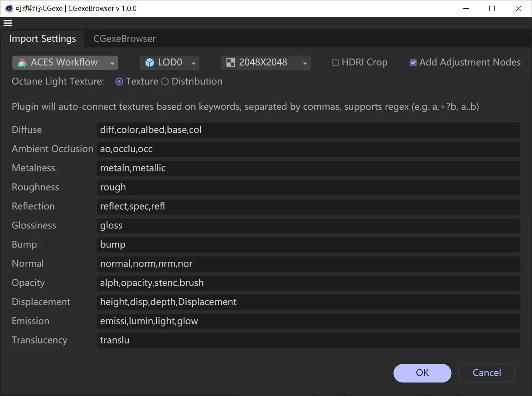Click the Octane Light Texture label
The image size is (532, 396).
(58, 82)
